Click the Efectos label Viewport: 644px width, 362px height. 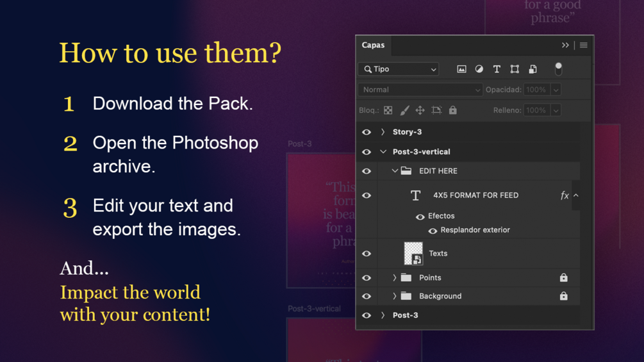(x=441, y=216)
